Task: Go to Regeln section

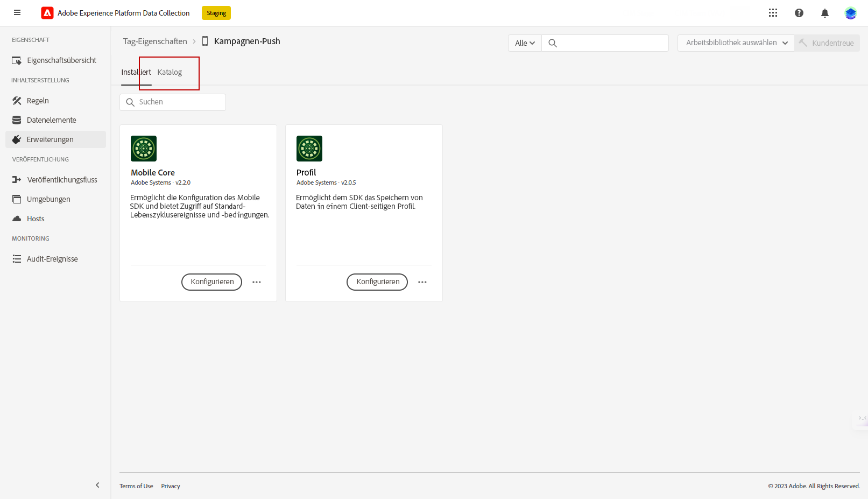Action: pyautogui.click(x=56, y=101)
